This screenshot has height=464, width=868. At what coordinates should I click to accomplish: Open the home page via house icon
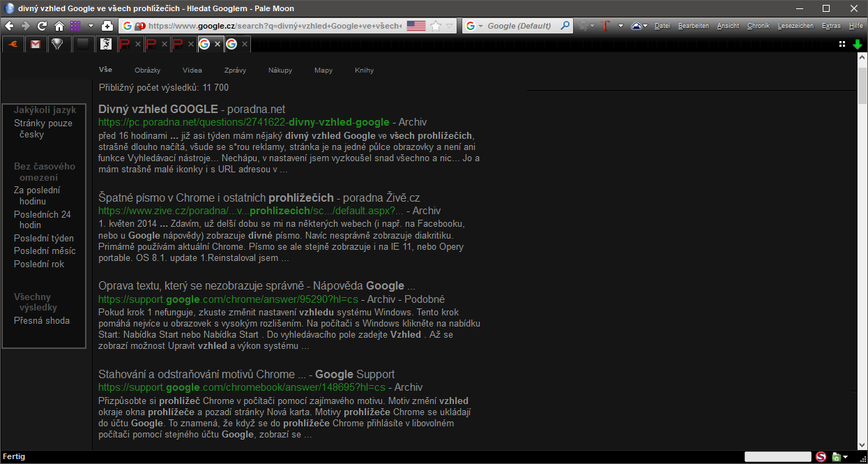[59, 26]
